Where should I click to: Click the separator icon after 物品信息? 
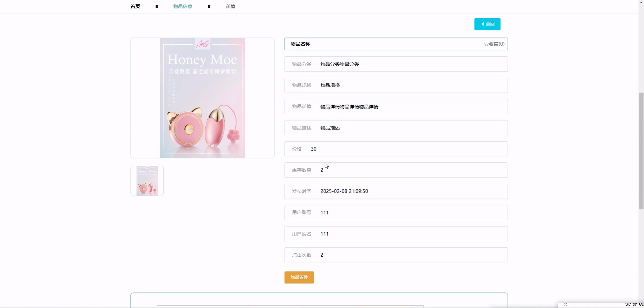(209, 7)
